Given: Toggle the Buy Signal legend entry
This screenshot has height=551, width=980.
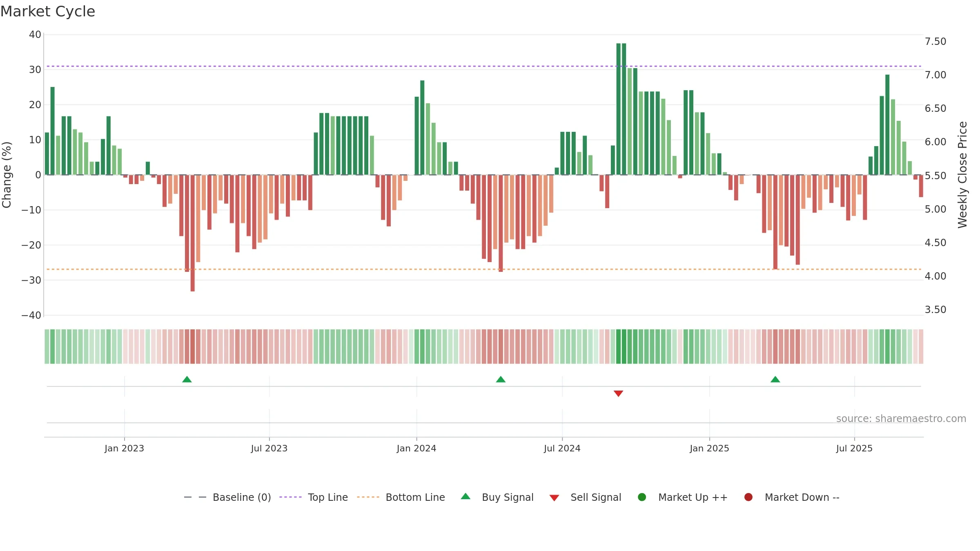Looking at the screenshot, I should point(497,497).
